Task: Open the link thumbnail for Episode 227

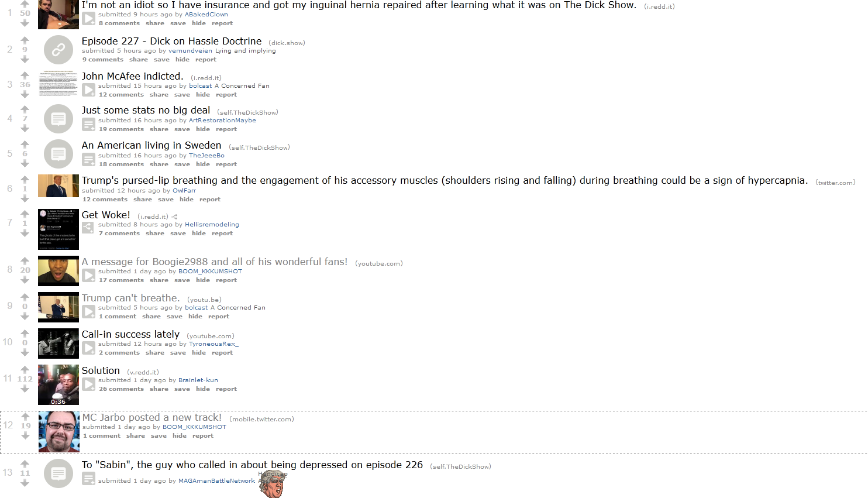Action: coord(58,50)
